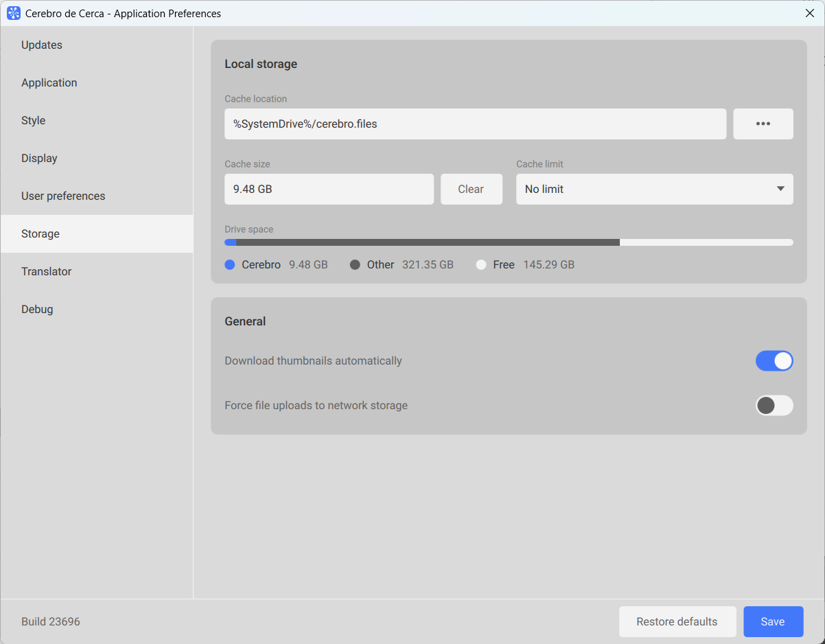Click the browse ellipsis button for cache location
The width and height of the screenshot is (825, 644).
point(763,124)
